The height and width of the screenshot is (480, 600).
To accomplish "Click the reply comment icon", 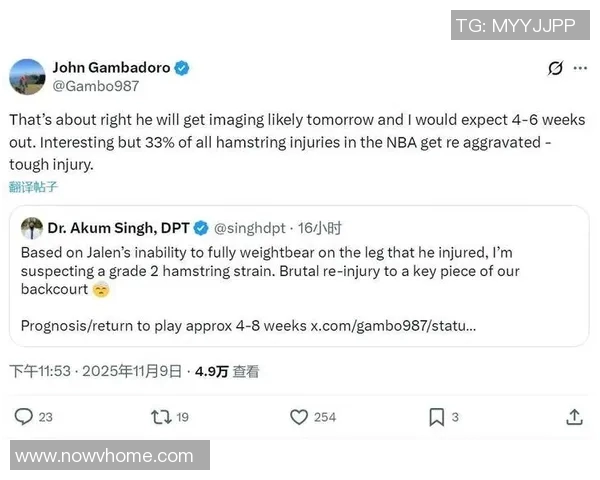I will point(23,416).
